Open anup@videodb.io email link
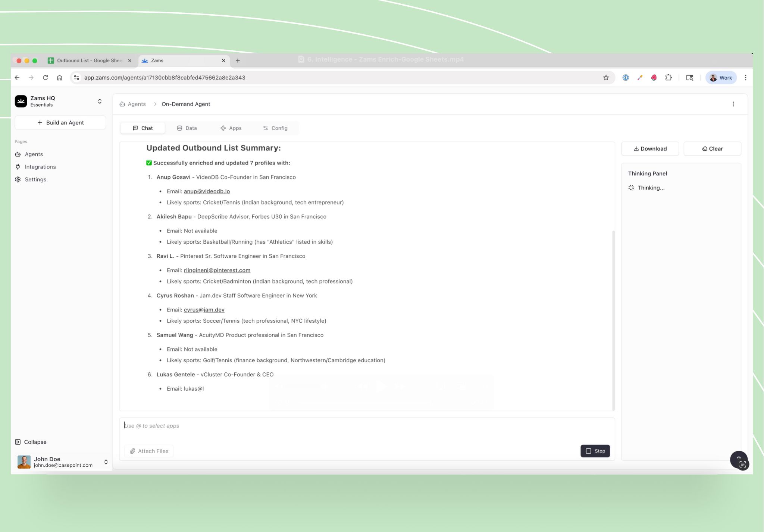This screenshot has width=764, height=532. pos(207,191)
